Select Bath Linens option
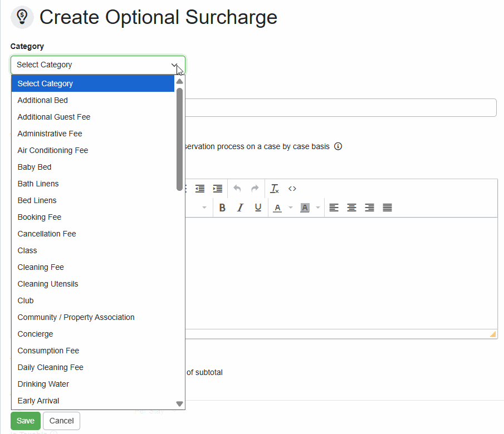This screenshot has height=434, width=504. 93,184
